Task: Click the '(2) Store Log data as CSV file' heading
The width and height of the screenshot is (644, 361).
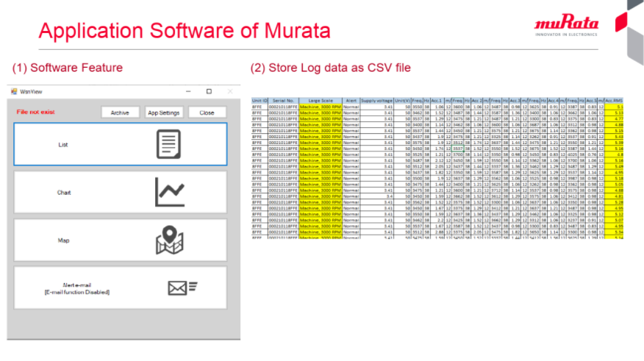Action: click(x=331, y=68)
